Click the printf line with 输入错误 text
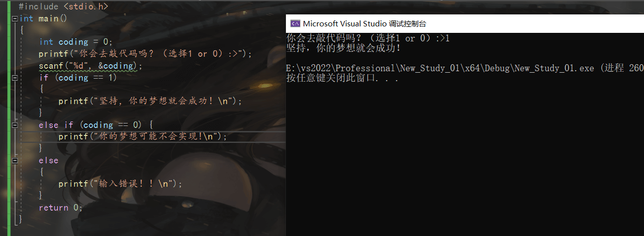 120,184
